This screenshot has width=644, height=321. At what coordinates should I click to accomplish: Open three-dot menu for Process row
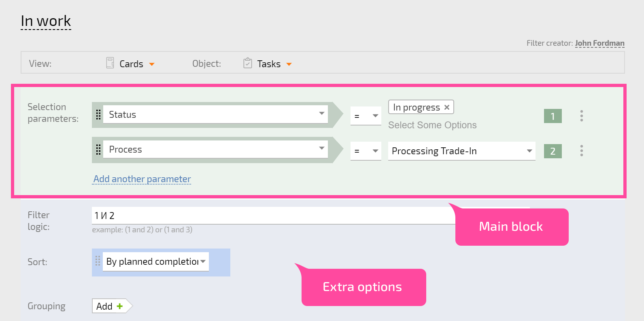pyautogui.click(x=582, y=151)
